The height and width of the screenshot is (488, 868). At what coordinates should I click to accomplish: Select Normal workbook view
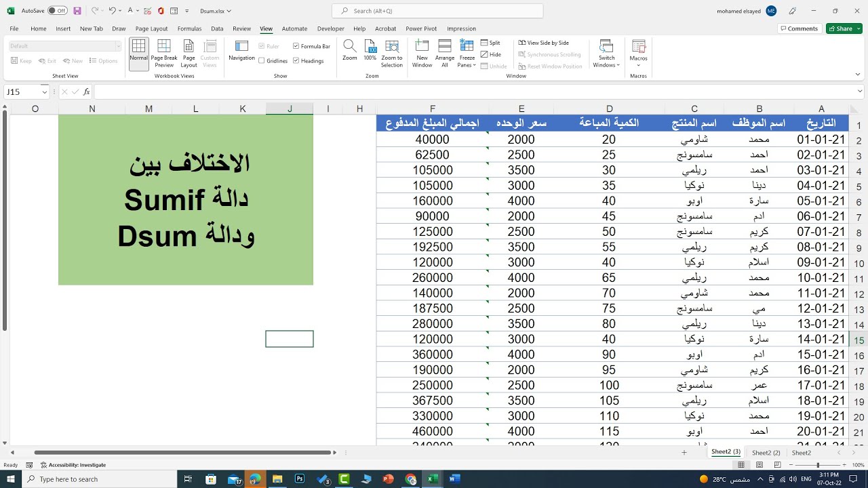pyautogui.click(x=138, y=53)
